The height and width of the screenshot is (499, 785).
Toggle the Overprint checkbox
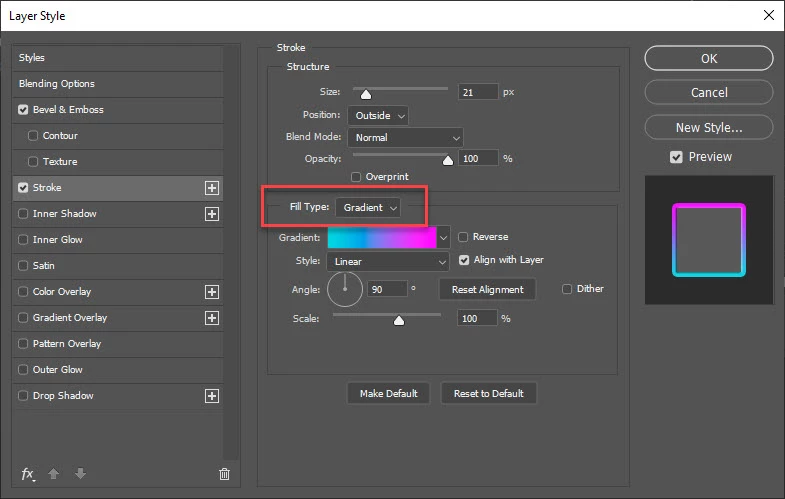click(x=356, y=177)
